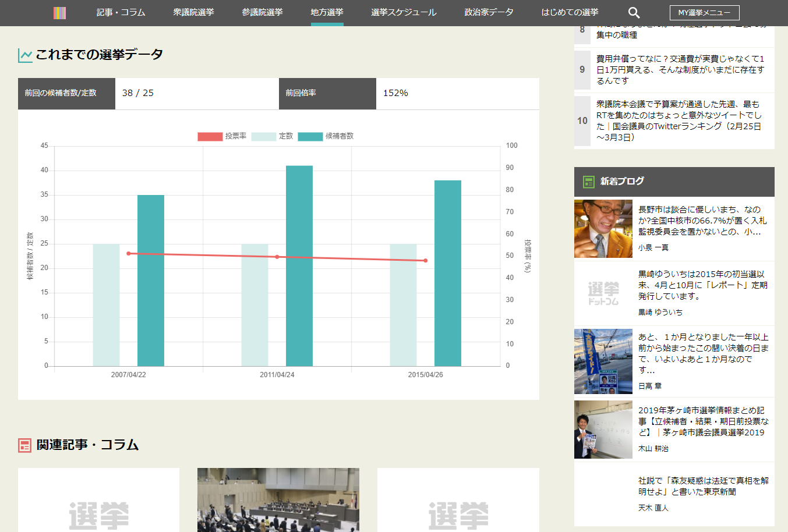
Task: Open the 衆議院選挙 menu
Action: [x=193, y=12]
